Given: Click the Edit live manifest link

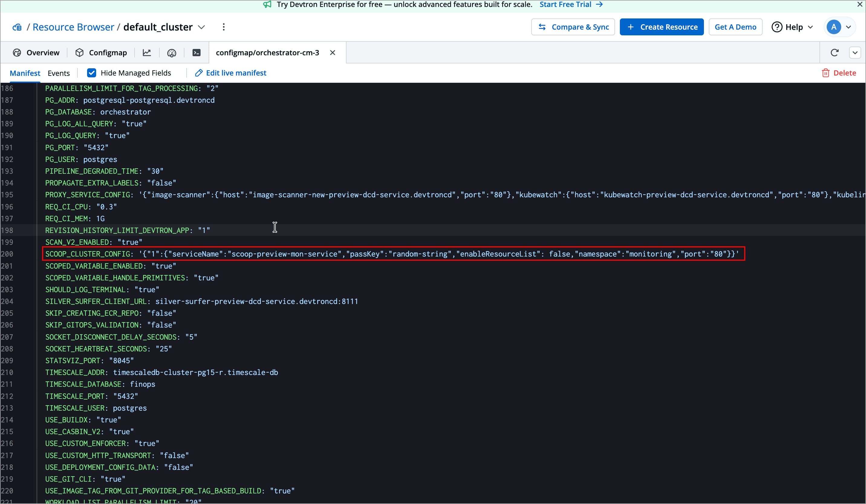Looking at the screenshot, I should pyautogui.click(x=231, y=73).
